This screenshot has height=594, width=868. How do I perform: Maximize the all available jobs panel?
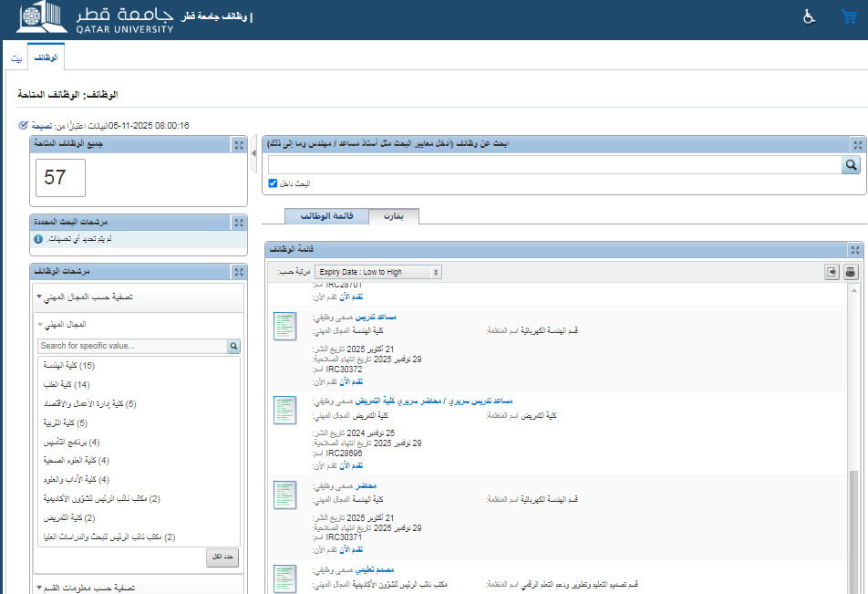pos(238,145)
